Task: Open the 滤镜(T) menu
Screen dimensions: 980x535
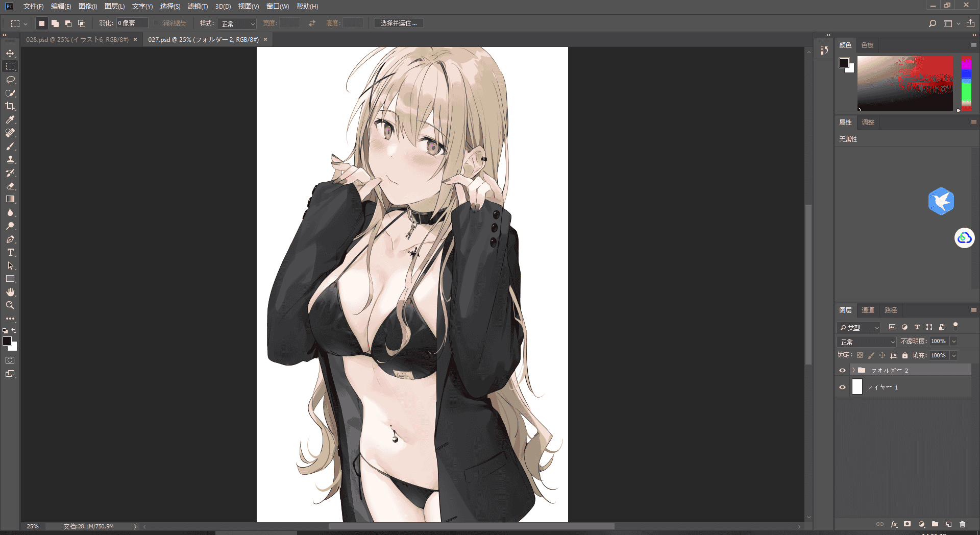Action: [198, 6]
